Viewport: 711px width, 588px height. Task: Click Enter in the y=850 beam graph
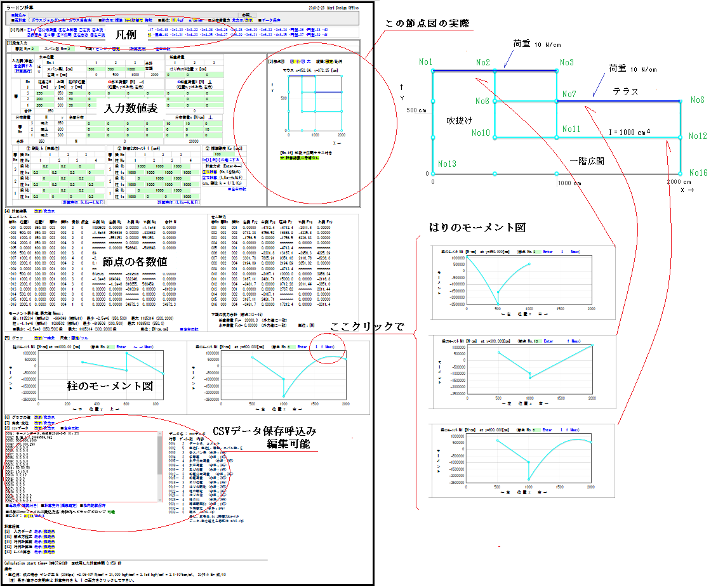[548, 252]
